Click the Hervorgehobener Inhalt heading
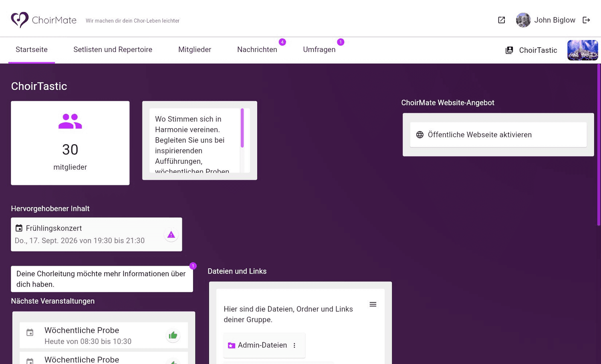Image resolution: width=601 pixels, height=364 pixels. pos(50,209)
